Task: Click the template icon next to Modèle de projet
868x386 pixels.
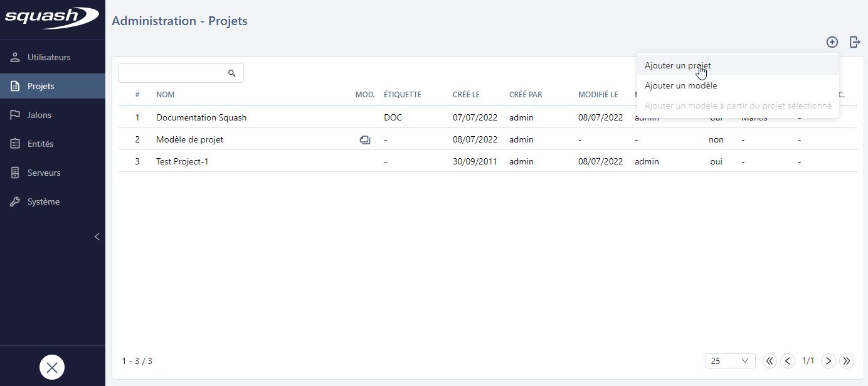Action: coord(365,139)
